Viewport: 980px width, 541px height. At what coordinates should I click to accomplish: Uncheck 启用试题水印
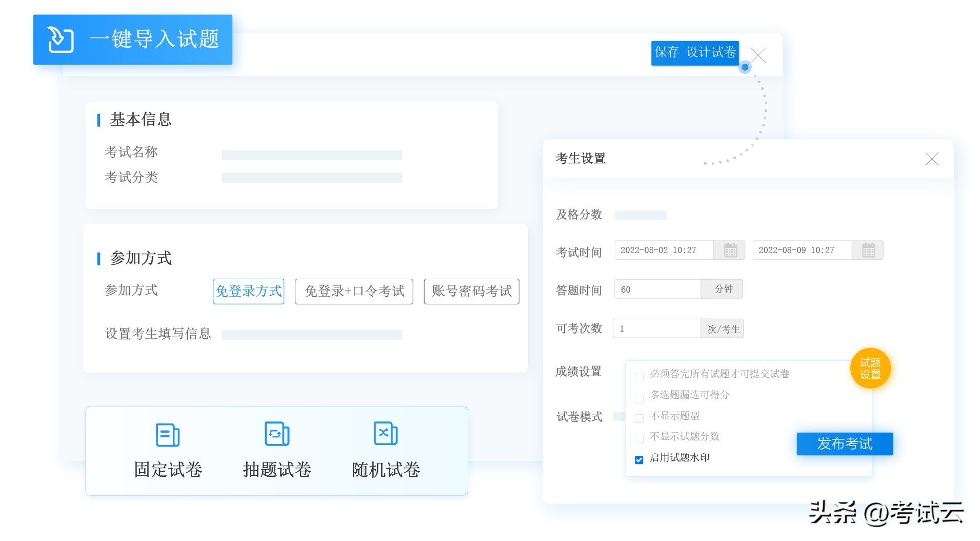click(638, 459)
